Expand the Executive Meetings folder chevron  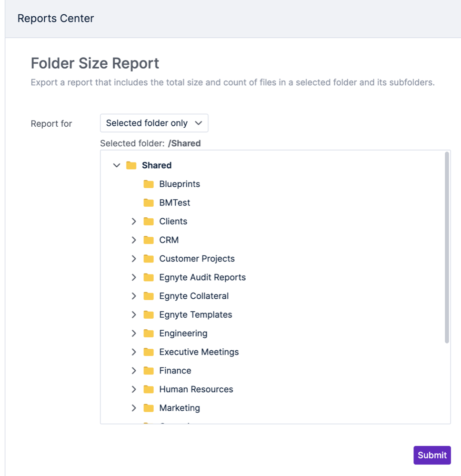point(134,352)
